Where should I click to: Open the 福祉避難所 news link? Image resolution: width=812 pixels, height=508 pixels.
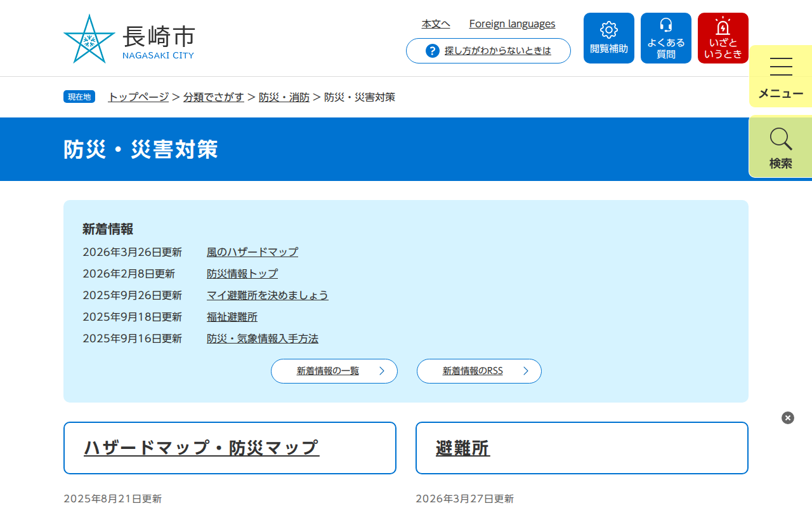(232, 317)
